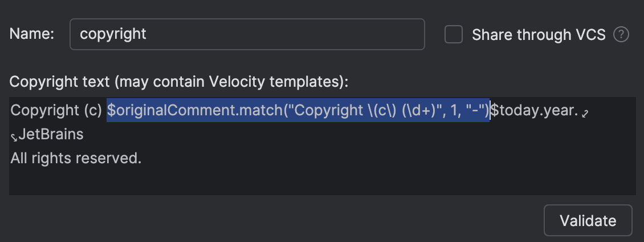Viewport: 644px width, 242px height.
Task: Click the highlighted $originalComment variable
Action: pos(171,111)
